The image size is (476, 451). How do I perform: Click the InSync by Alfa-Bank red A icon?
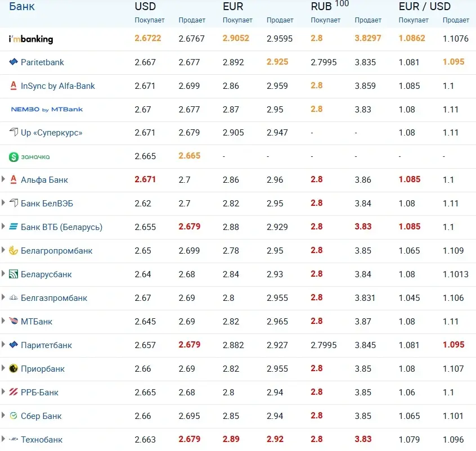point(14,85)
